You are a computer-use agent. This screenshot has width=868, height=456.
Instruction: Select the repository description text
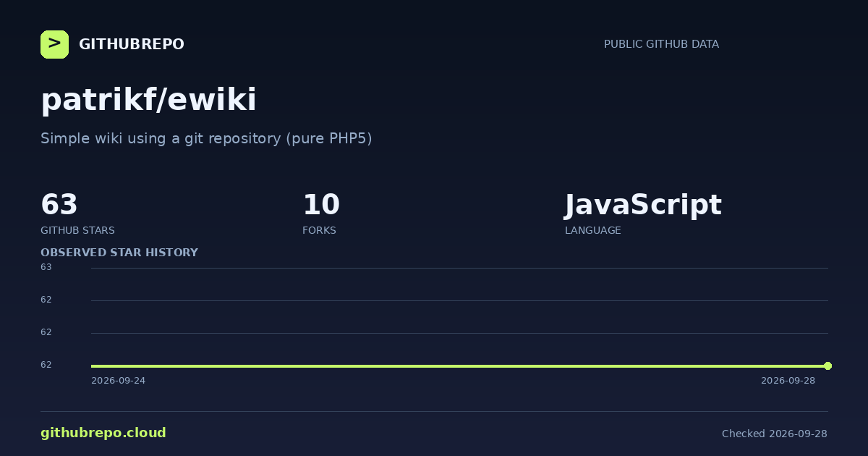click(x=206, y=138)
